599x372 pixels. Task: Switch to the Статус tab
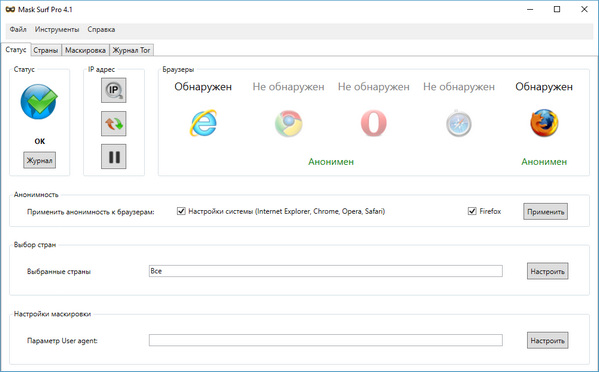click(x=16, y=50)
